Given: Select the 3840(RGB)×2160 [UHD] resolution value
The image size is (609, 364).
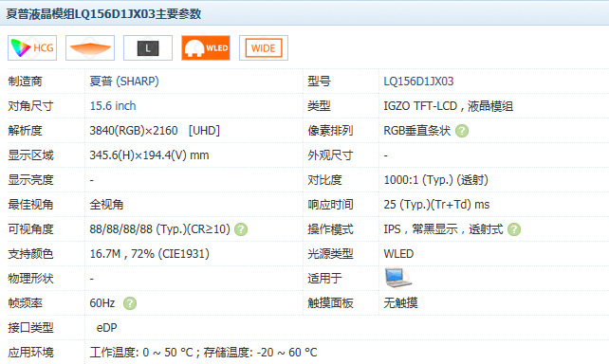Looking at the screenshot, I should pyautogui.click(x=155, y=131).
